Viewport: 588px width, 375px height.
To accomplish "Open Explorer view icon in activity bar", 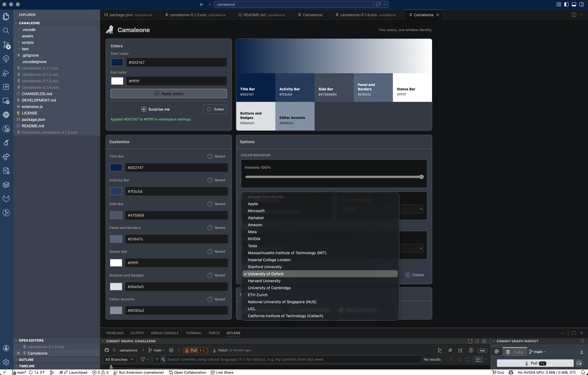I will tap(6, 17).
